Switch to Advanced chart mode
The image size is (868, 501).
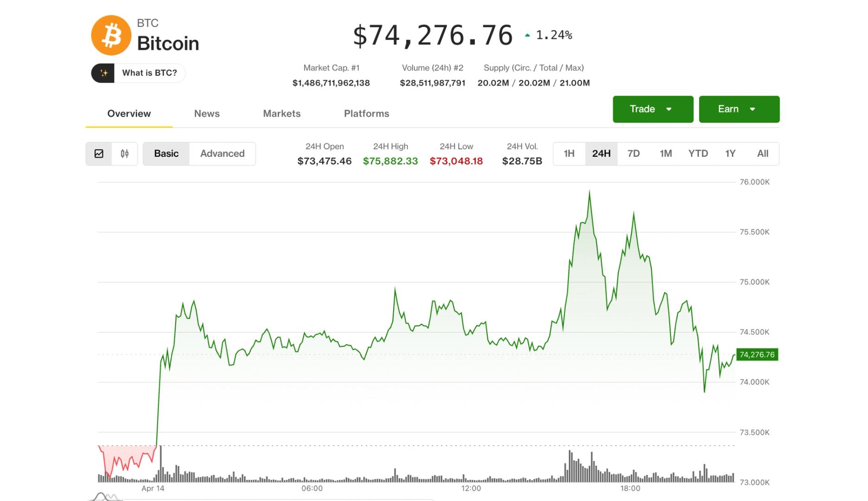point(223,154)
